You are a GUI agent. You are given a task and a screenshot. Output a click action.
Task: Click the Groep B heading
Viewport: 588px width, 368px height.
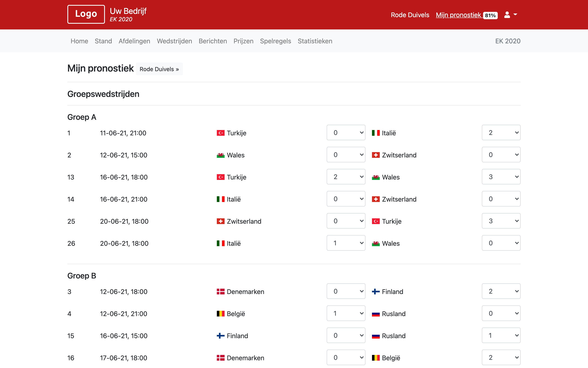82,276
